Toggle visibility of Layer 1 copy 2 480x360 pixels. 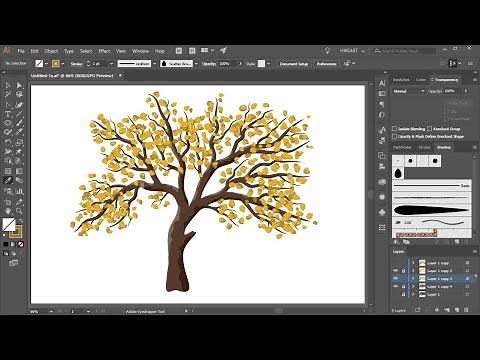tap(396, 271)
